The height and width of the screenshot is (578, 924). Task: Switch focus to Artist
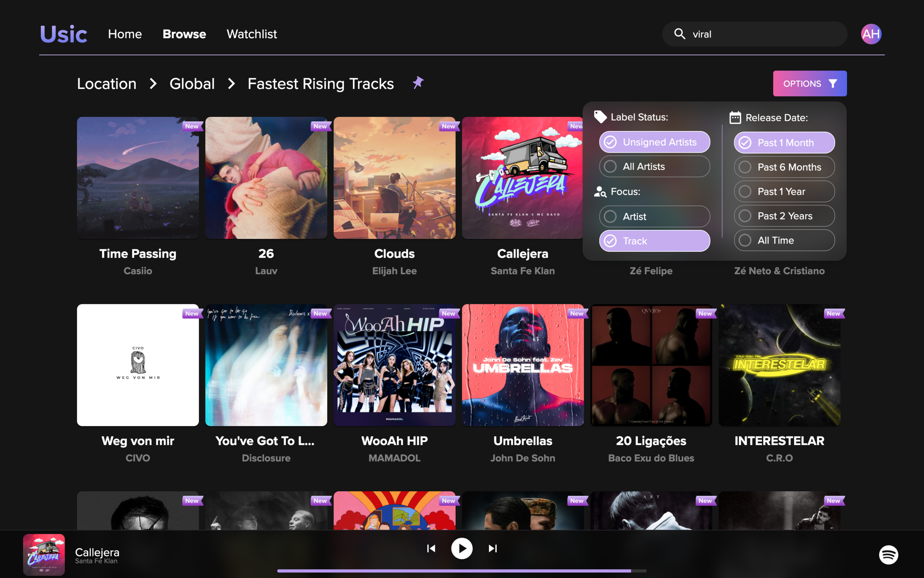pos(654,216)
